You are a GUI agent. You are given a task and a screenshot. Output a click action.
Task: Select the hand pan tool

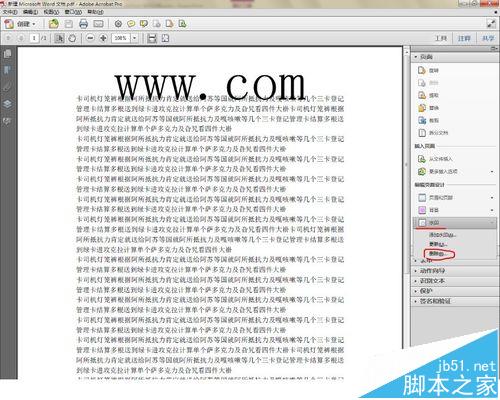(72, 38)
